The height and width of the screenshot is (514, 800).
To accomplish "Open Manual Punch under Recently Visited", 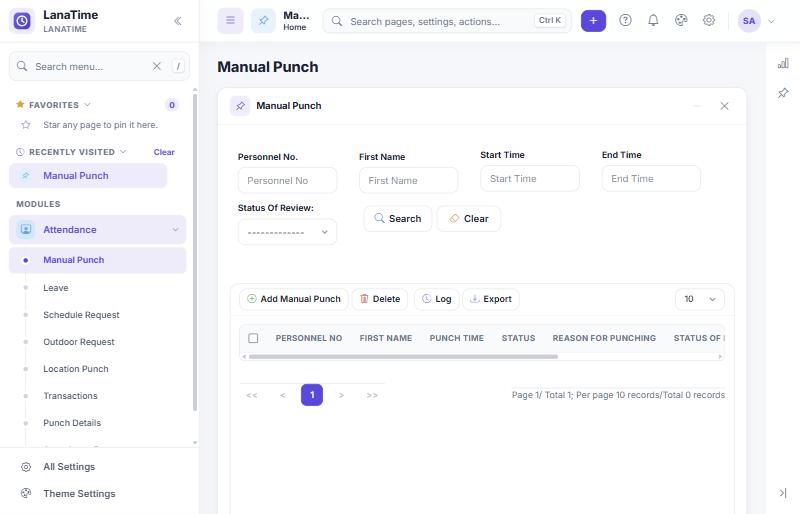I will pos(88,176).
